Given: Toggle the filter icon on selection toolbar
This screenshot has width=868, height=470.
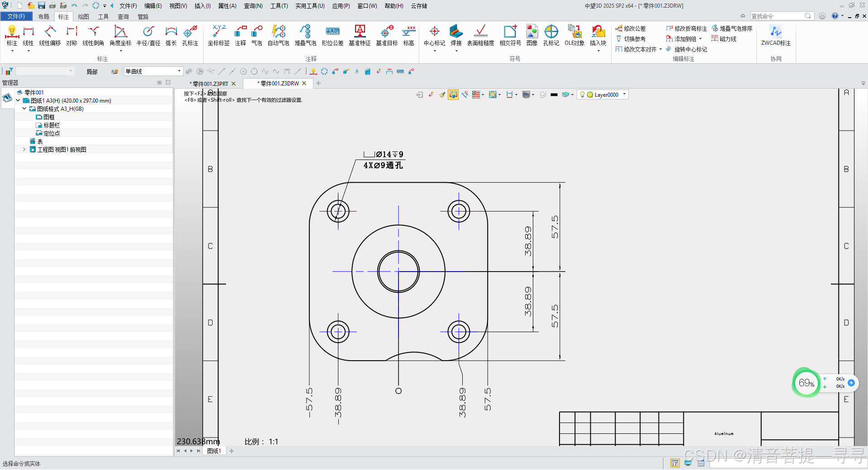Looking at the screenshot, I should pos(9,71).
